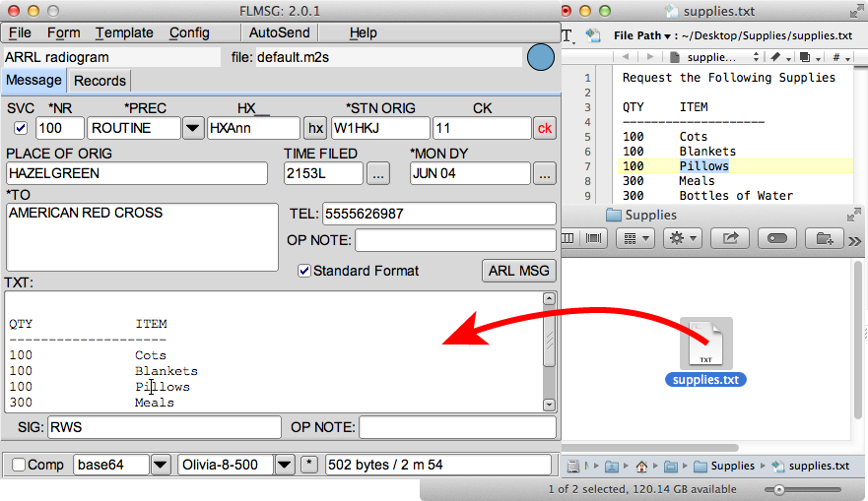This screenshot has height=501, width=868.
Task: Click the ... button beside MON DY
Action: (x=545, y=173)
